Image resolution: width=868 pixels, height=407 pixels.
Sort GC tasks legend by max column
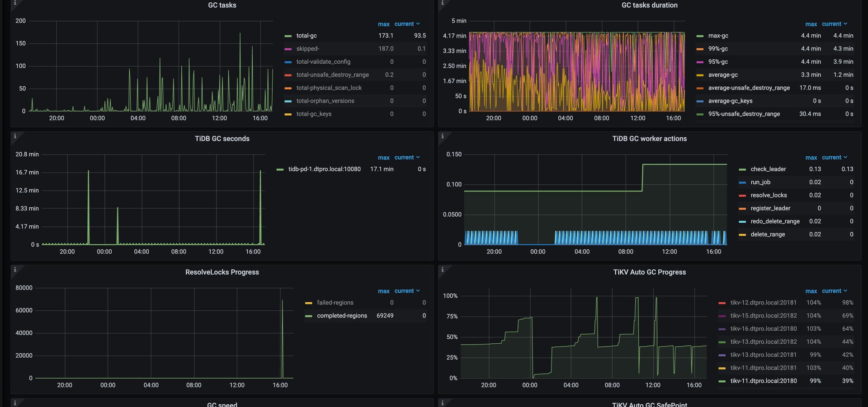[x=384, y=24]
